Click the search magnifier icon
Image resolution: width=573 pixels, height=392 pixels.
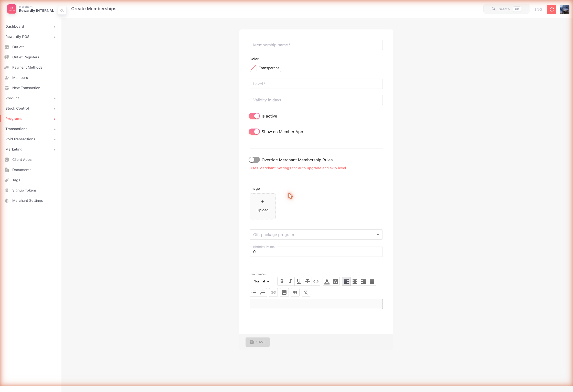[x=493, y=9]
